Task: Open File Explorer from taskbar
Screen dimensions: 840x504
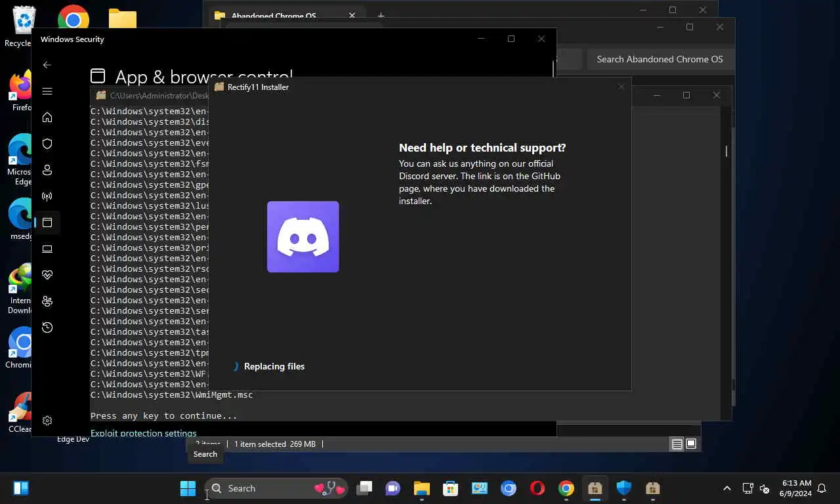Action: 421,488
